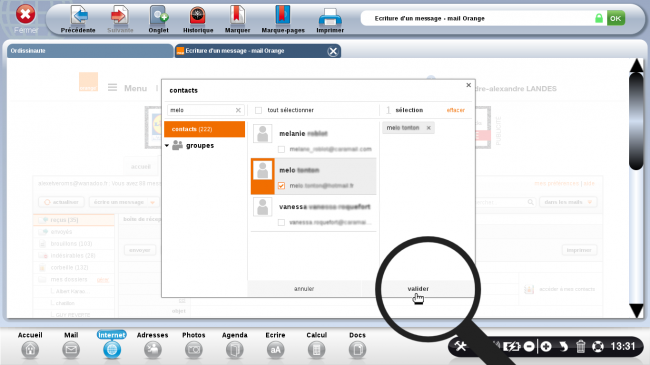Remove melo tonton chip from selection
650x365 pixels.
(x=429, y=128)
